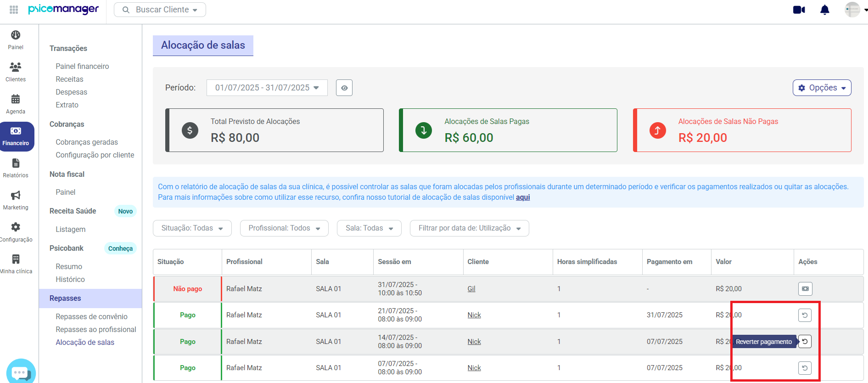
Task: Open Minha clínica in sidebar
Action: pos(16,264)
